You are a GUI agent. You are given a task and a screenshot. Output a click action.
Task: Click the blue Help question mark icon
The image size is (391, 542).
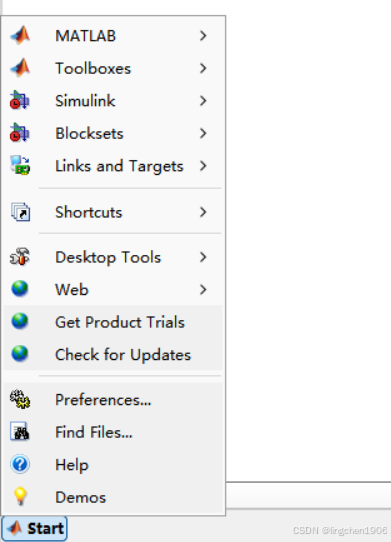point(20,464)
